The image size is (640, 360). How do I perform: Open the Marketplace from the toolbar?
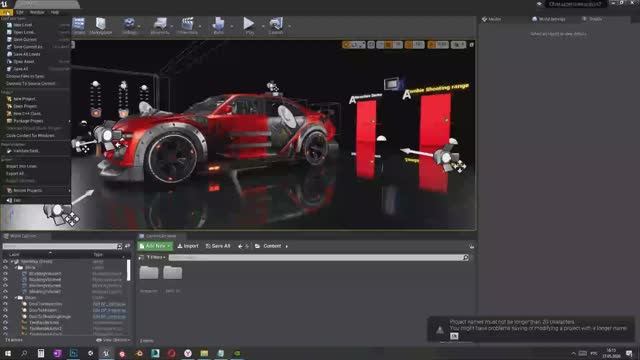(x=100, y=25)
